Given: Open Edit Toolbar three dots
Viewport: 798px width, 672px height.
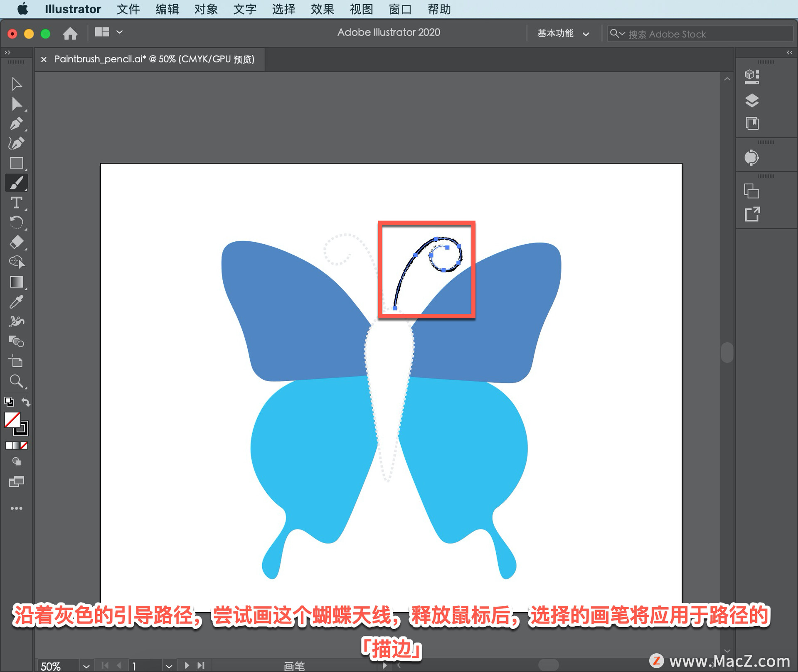Looking at the screenshot, I should 17,508.
